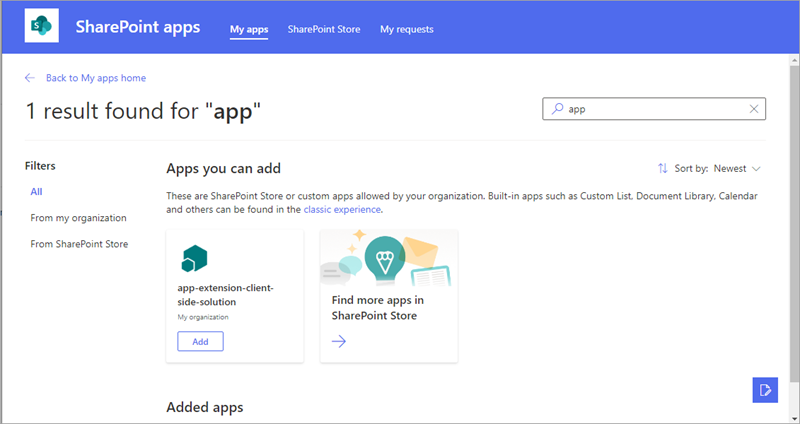This screenshot has width=800, height=424.
Task: Filter by From my organization
Action: pos(79,218)
